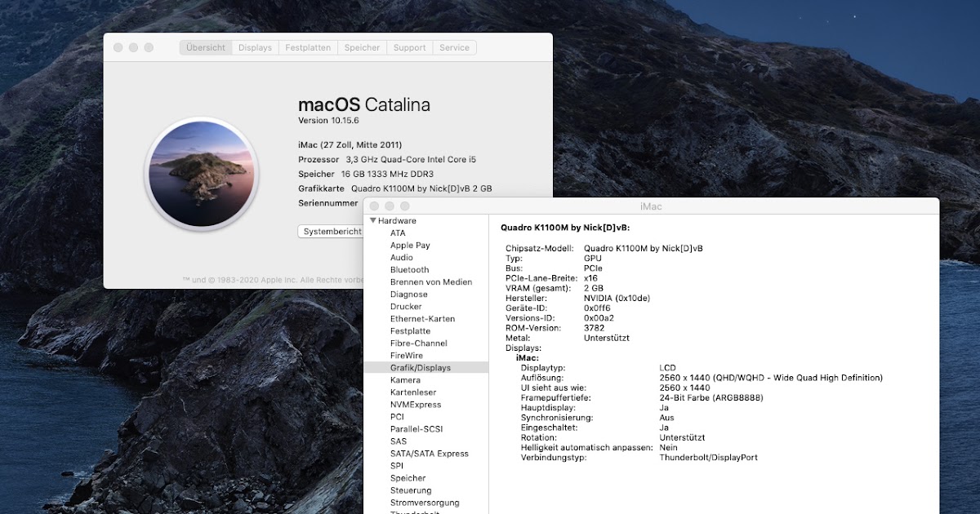This screenshot has height=514, width=980.
Task: Select Audio in the hardware sidebar
Action: (402, 257)
